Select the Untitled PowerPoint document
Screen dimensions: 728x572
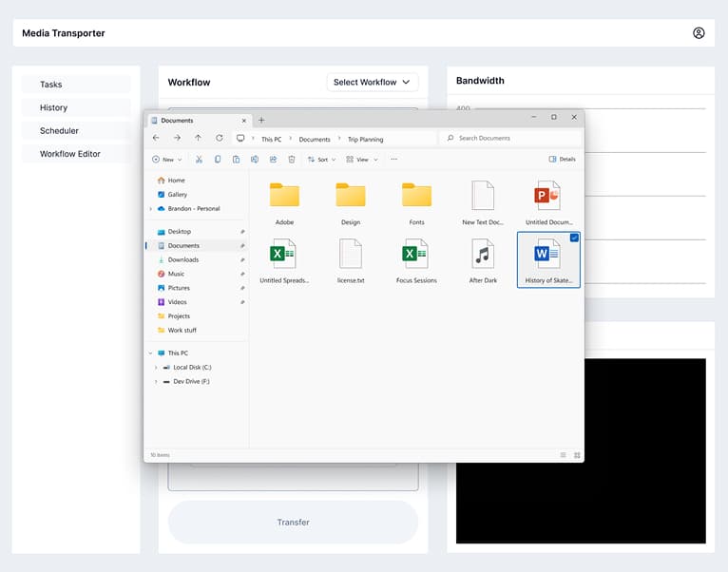pyautogui.click(x=548, y=203)
